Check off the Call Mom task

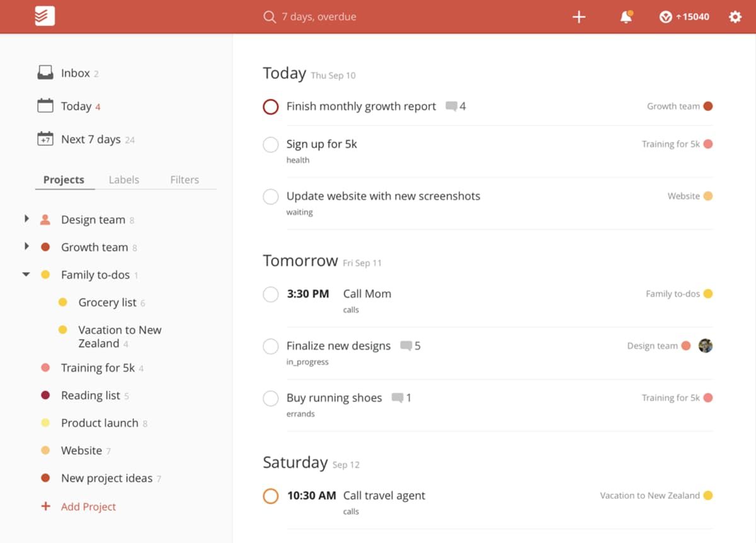point(270,294)
